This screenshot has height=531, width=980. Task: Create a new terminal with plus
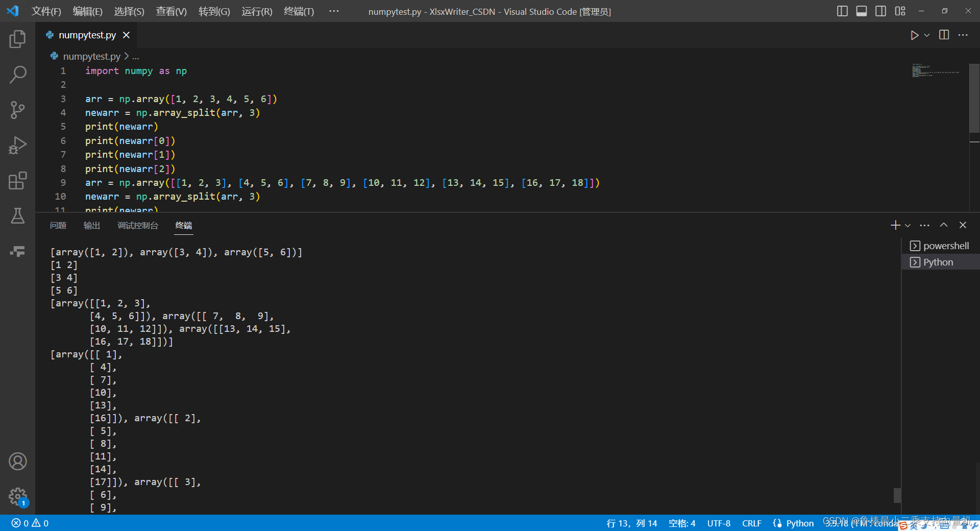(x=895, y=225)
